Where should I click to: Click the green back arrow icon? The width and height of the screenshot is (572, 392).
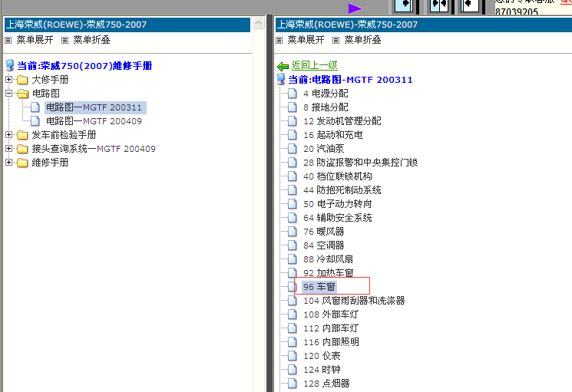point(283,66)
